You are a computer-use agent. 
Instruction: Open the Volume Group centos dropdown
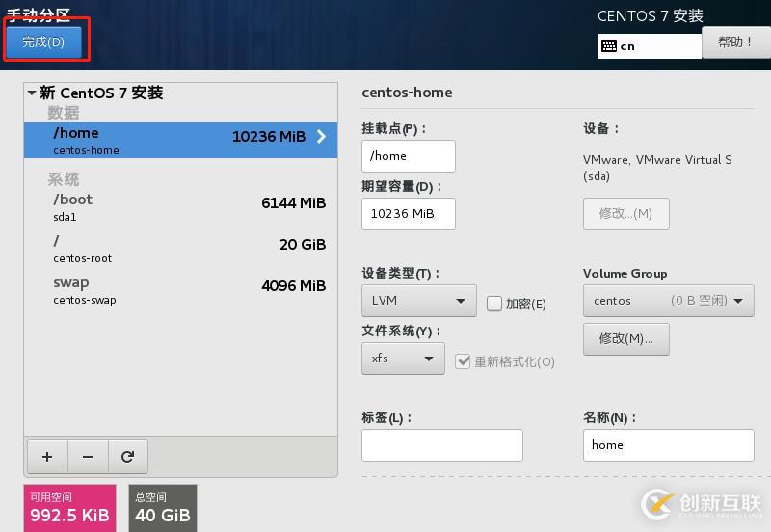tap(668, 301)
